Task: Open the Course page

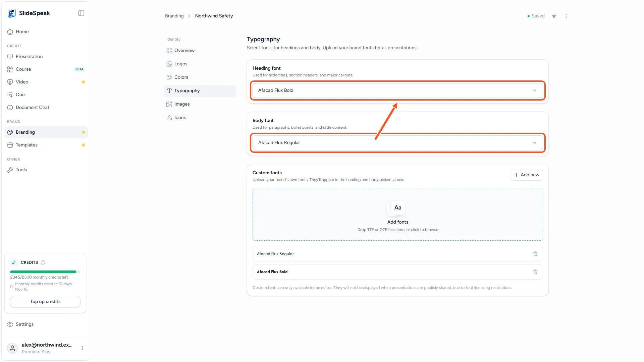Action: point(46,69)
